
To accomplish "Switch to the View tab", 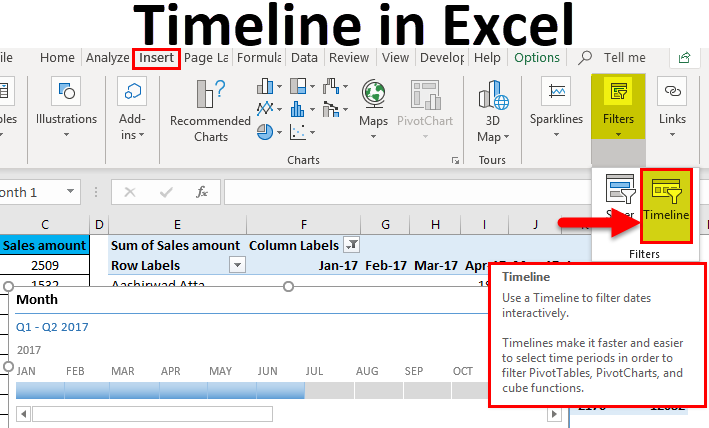I will click(x=395, y=58).
